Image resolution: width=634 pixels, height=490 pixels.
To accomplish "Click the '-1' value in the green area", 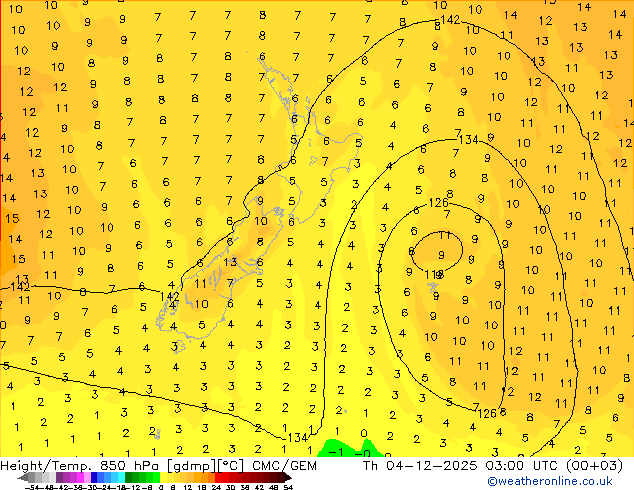I will [x=336, y=452].
